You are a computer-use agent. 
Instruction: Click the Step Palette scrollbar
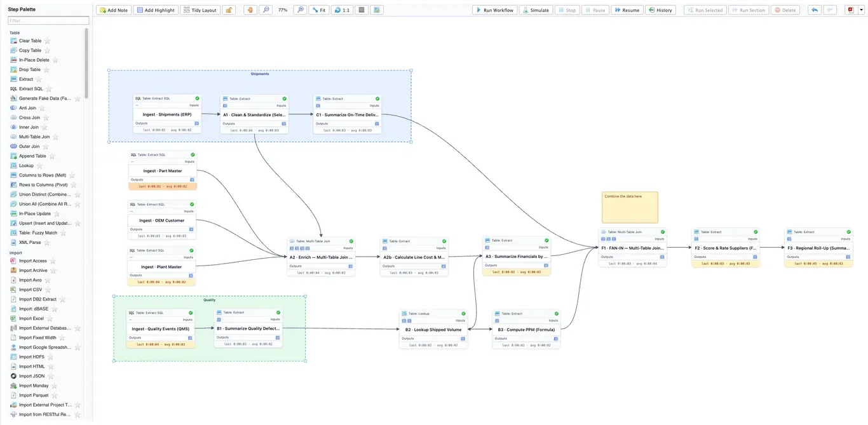(86, 64)
